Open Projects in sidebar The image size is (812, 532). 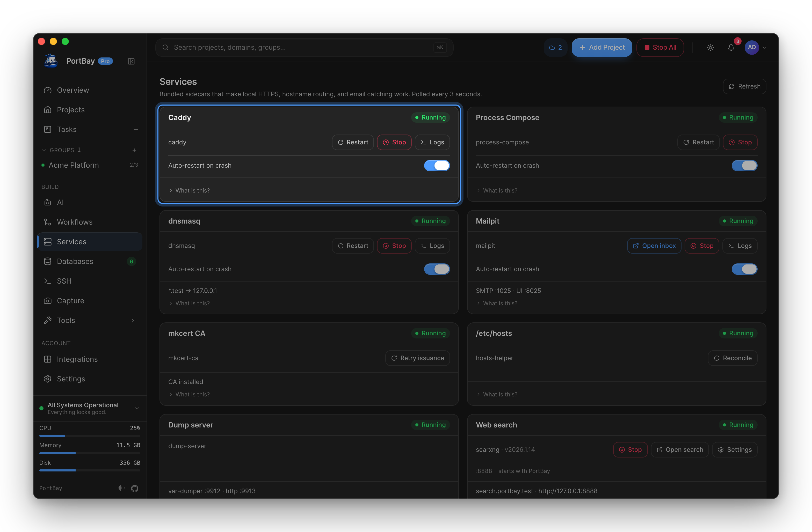90,110
